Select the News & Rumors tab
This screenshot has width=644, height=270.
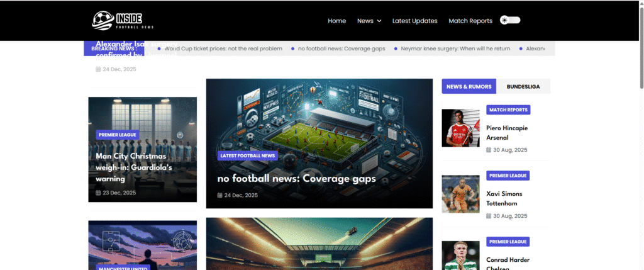[469, 86]
